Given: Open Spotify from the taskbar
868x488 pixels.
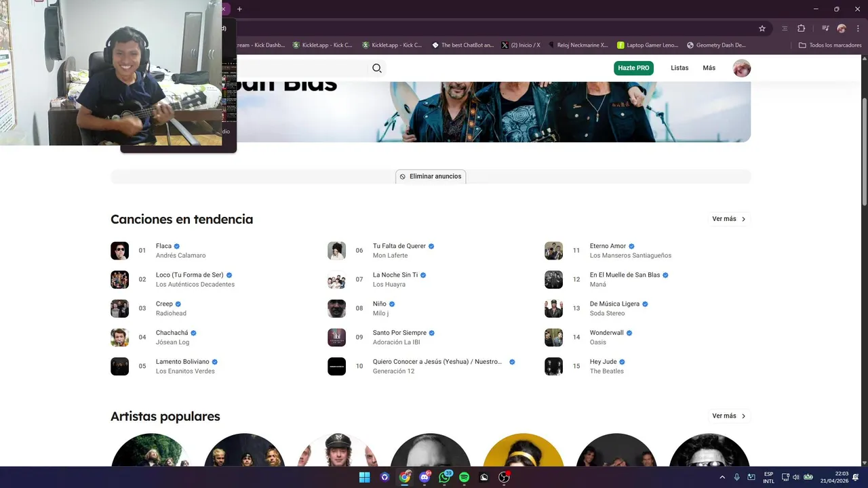Looking at the screenshot, I should pyautogui.click(x=464, y=477).
